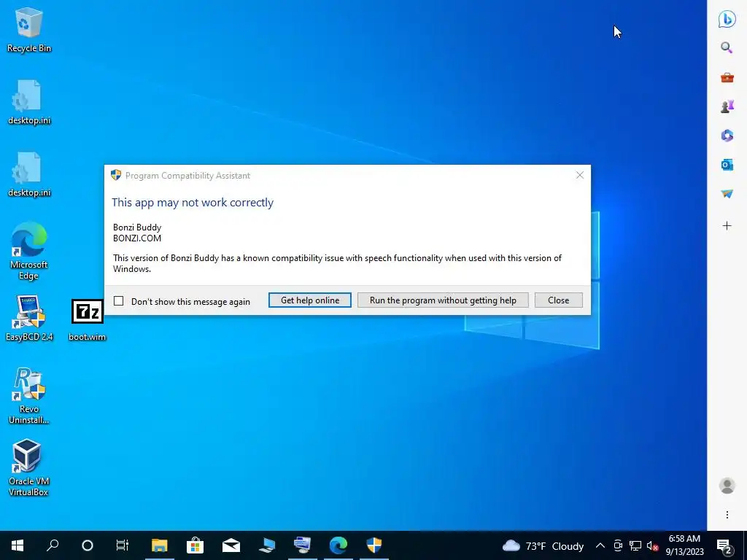The height and width of the screenshot is (560, 747).
Task: Open Task View on the taskbar
Action: [123, 545]
